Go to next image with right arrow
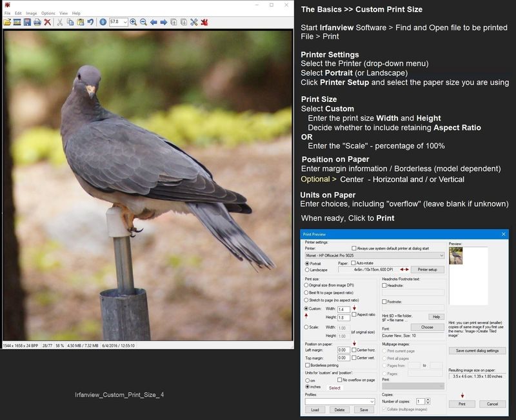 click(x=164, y=22)
